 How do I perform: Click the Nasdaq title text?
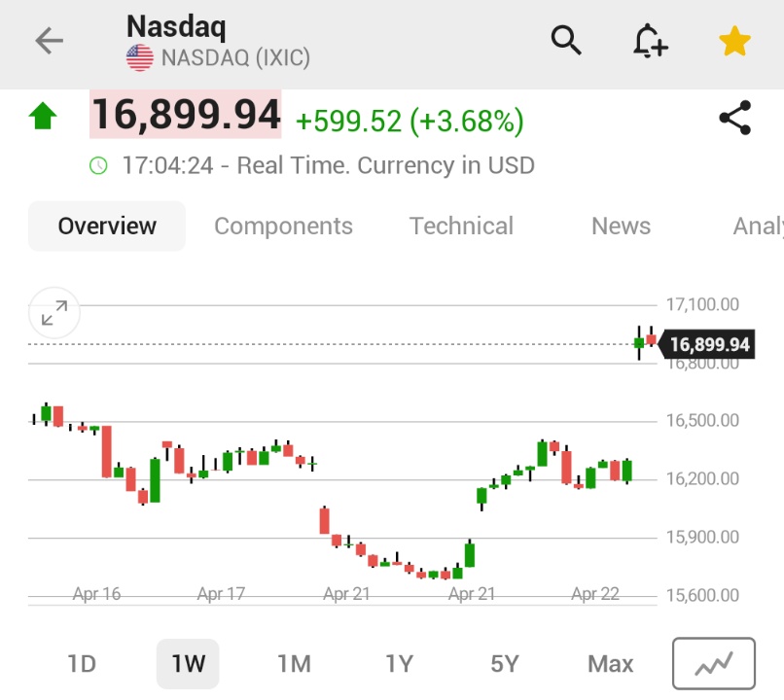176,26
